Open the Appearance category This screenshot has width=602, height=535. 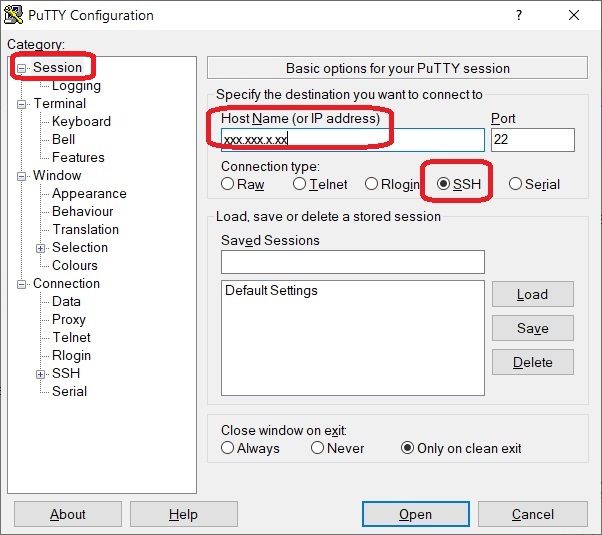coord(89,194)
